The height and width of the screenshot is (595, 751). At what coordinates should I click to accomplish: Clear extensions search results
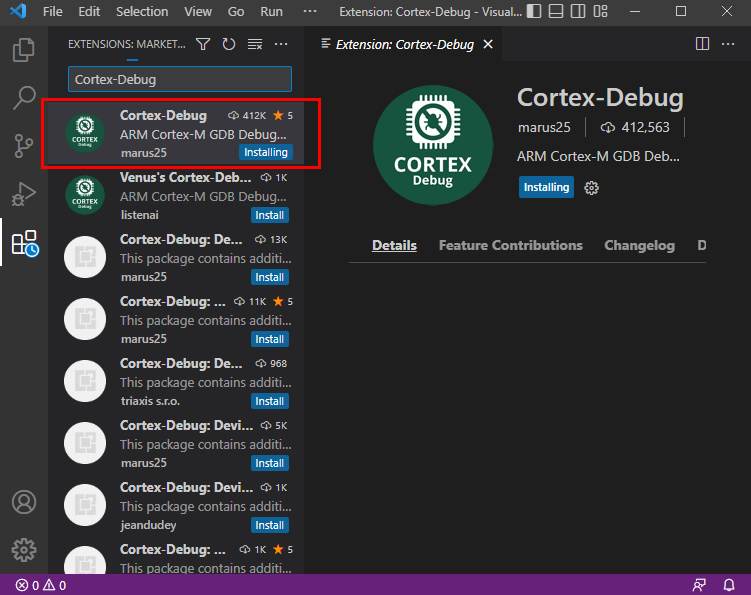(255, 44)
